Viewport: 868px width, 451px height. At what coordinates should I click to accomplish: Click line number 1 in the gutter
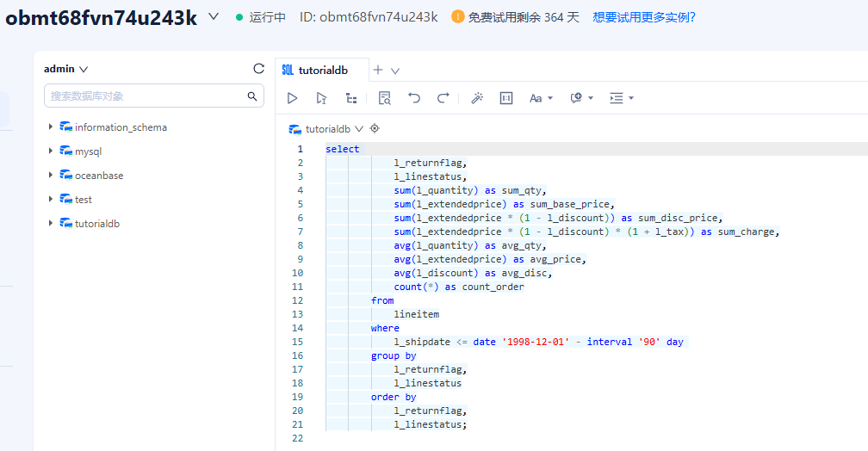pos(300,149)
